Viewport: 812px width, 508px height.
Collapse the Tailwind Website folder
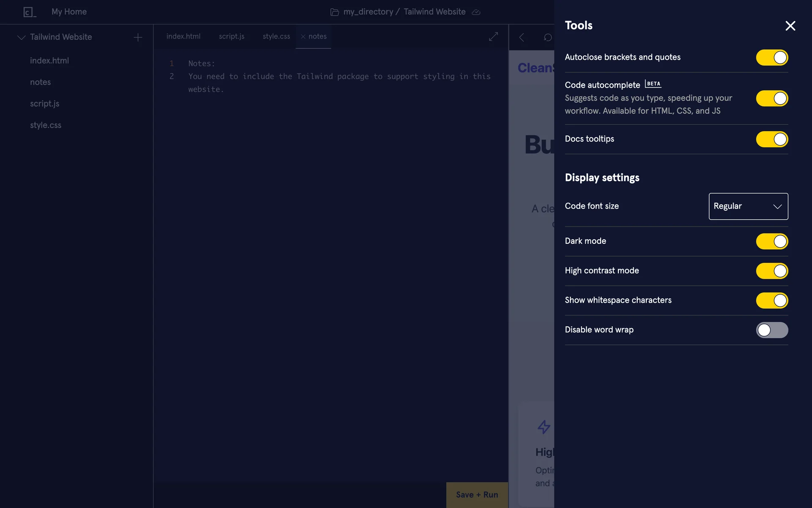point(21,37)
